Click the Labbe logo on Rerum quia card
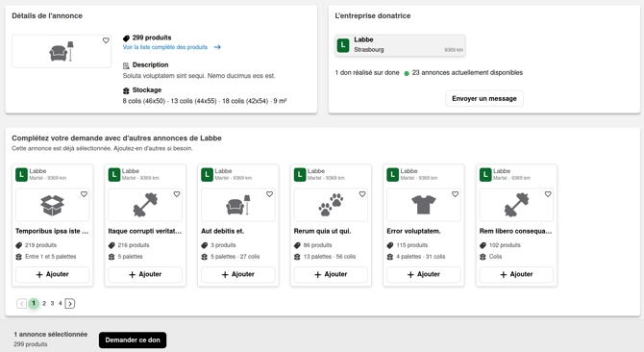 pyautogui.click(x=300, y=175)
